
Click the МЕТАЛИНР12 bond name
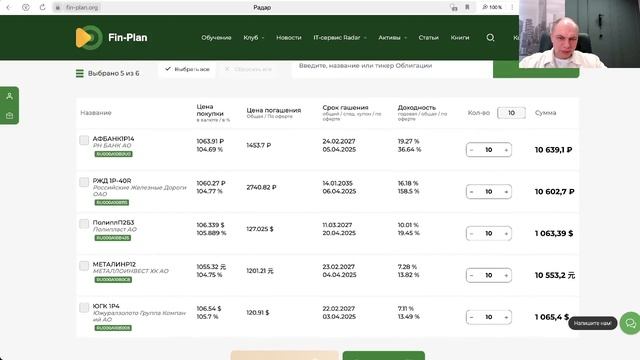[114, 264]
